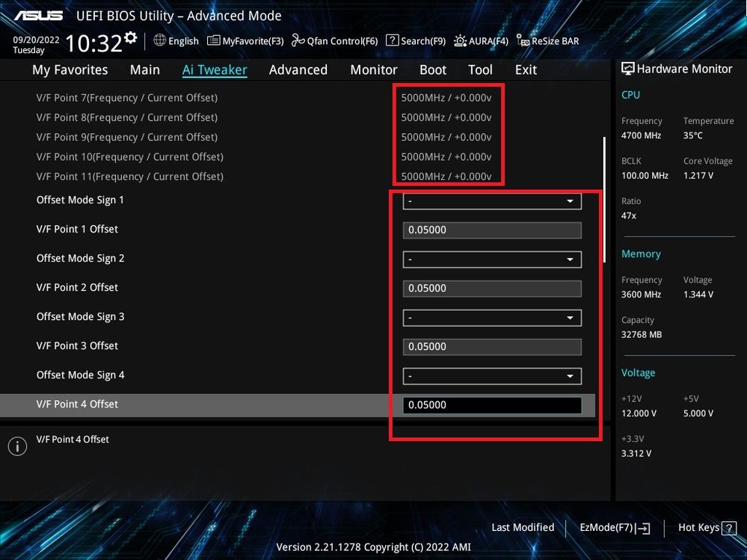This screenshot has height=560, width=747.
Task: Click the CPU frequency 4700 MHz value
Action: coord(641,136)
